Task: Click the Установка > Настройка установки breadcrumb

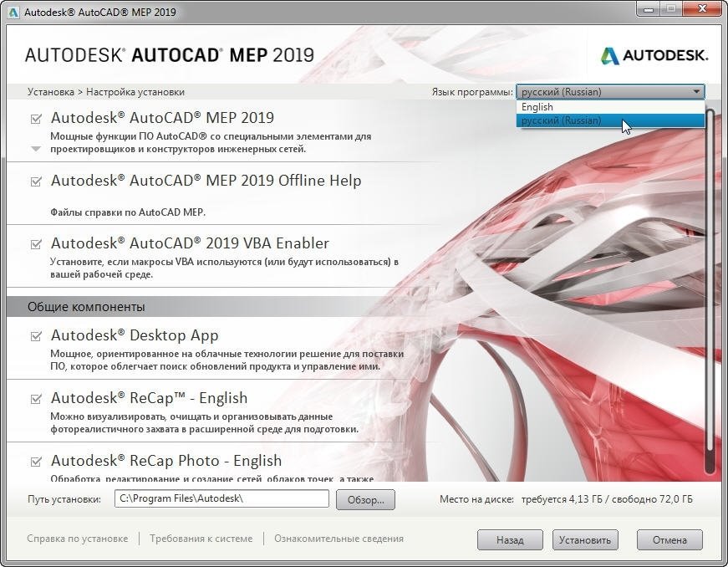Action: 106,92
